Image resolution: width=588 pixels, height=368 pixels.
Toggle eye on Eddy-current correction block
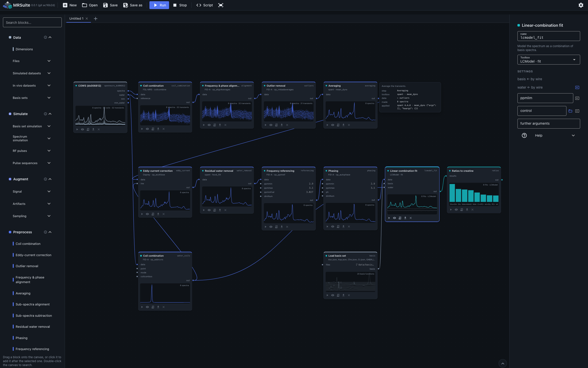point(147,214)
